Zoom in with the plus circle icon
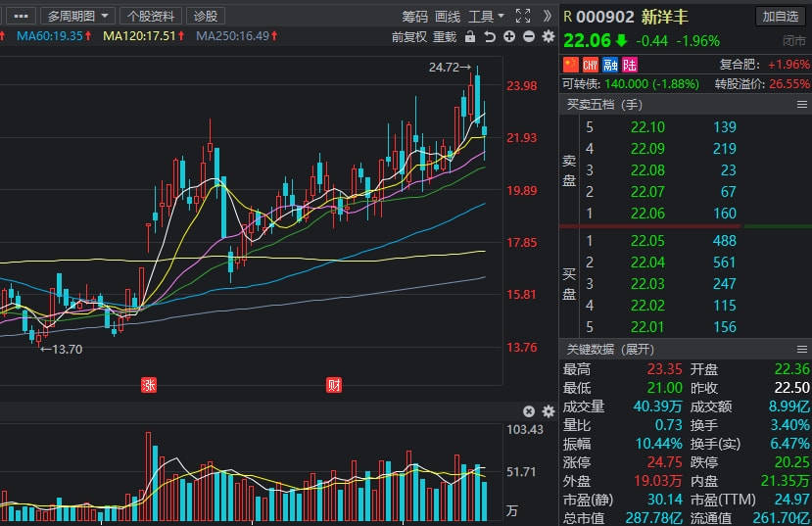The width and height of the screenshot is (812, 526). [x=509, y=37]
